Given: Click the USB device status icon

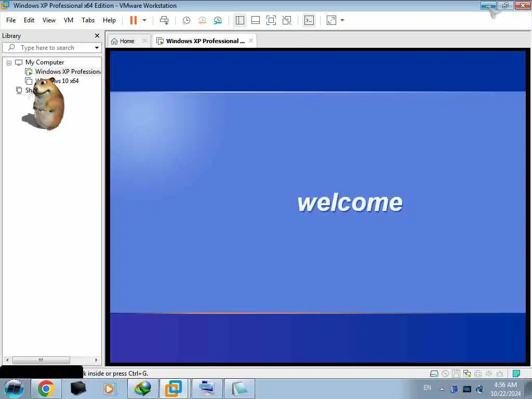Looking at the screenshot, I should [500, 374].
